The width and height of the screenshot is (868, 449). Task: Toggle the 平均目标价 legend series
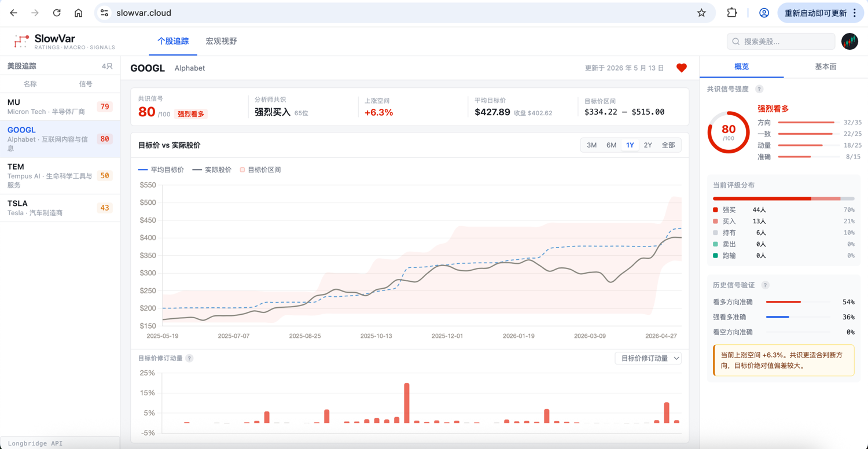point(161,170)
